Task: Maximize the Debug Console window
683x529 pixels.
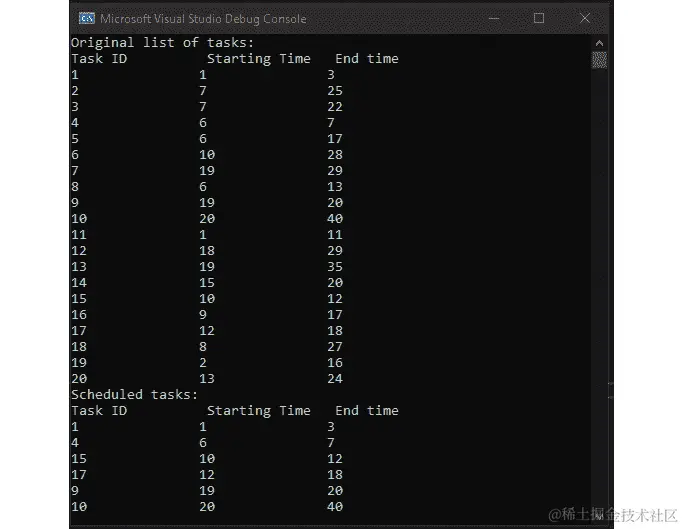Action: (x=539, y=18)
